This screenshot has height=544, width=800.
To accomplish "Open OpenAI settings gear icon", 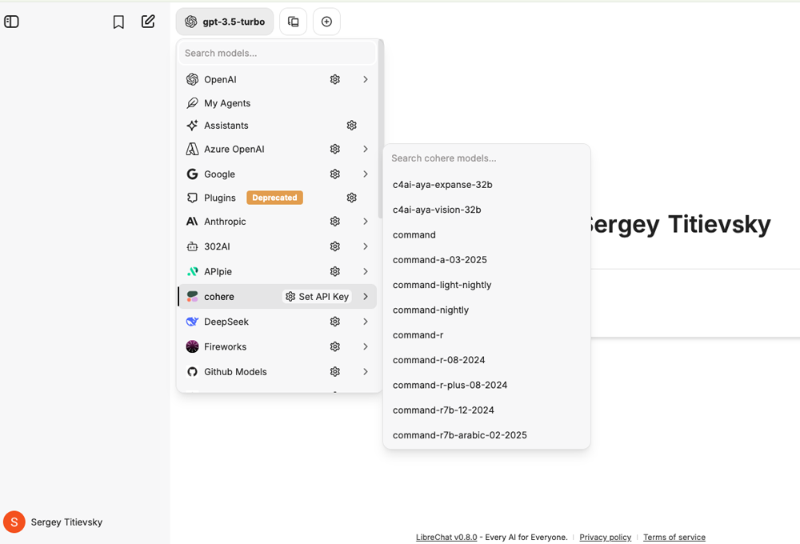I will (x=335, y=80).
